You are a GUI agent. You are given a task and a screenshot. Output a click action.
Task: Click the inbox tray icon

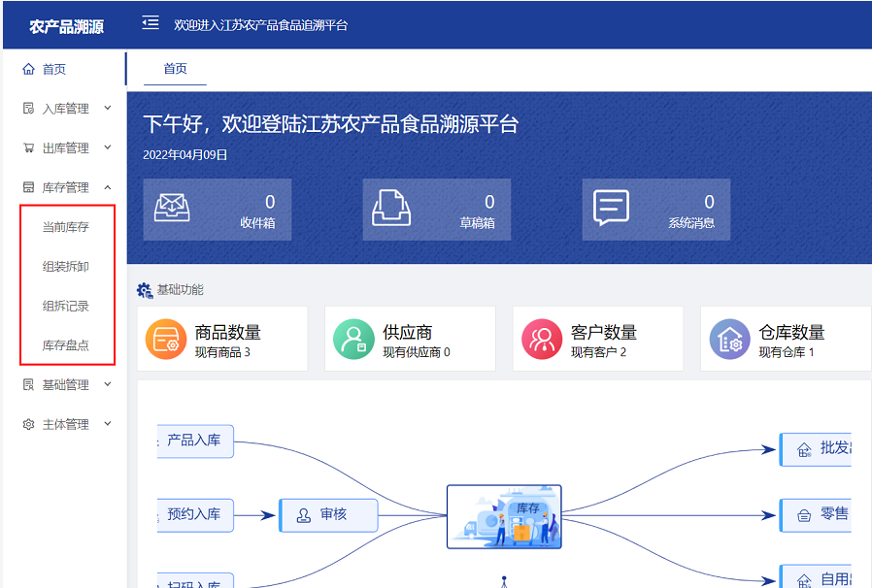pos(172,209)
